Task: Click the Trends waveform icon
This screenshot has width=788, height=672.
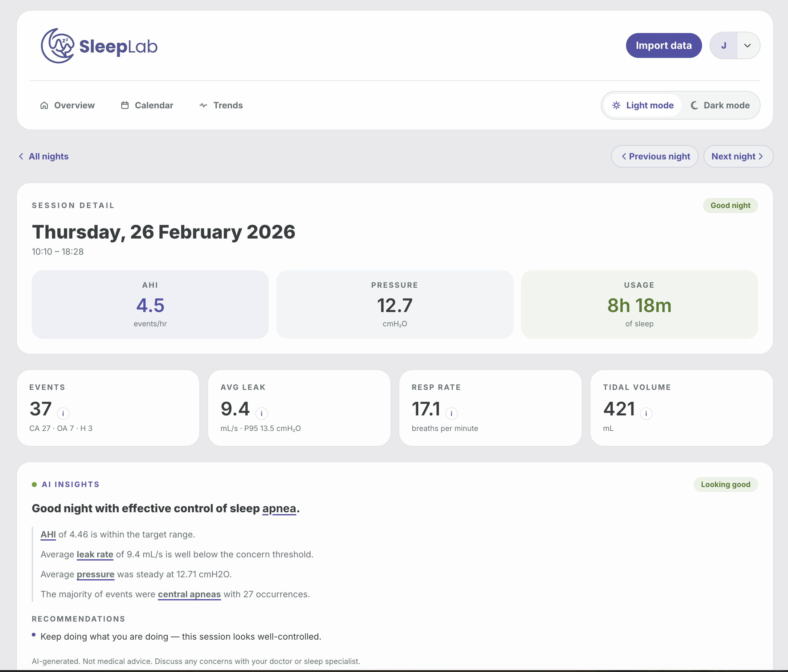Action: pos(203,105)
